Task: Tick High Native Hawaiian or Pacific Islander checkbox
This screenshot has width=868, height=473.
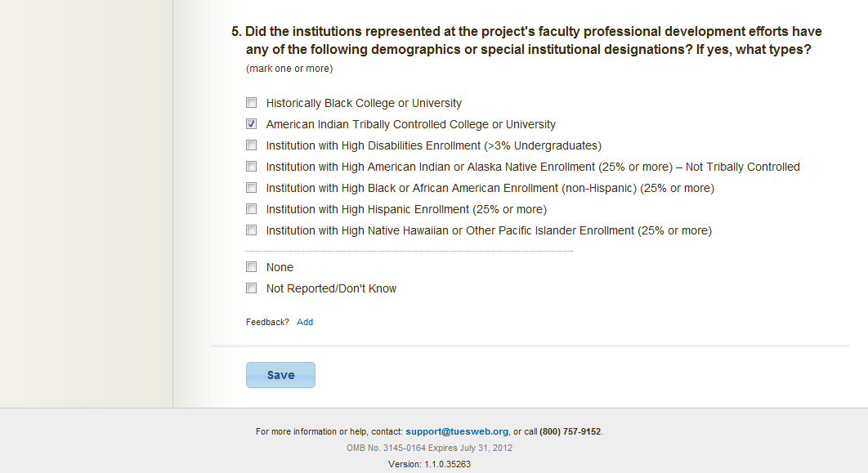Action: click(251, 230)
